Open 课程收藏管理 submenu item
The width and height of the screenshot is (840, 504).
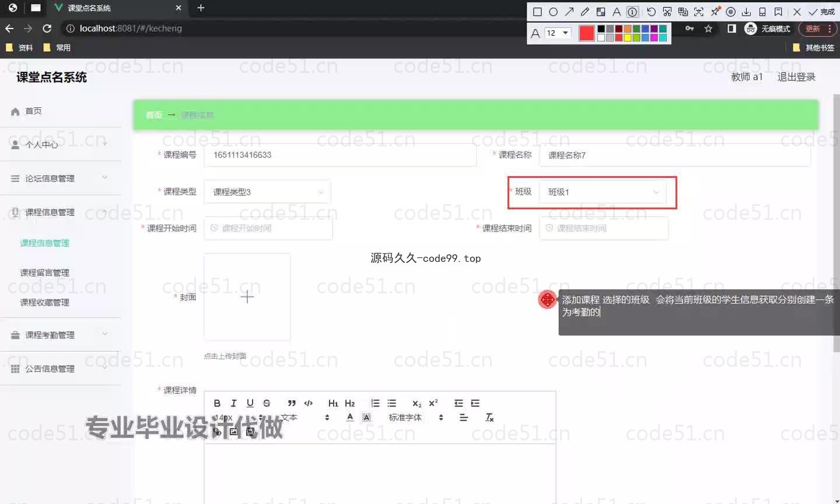coord(45,302)
